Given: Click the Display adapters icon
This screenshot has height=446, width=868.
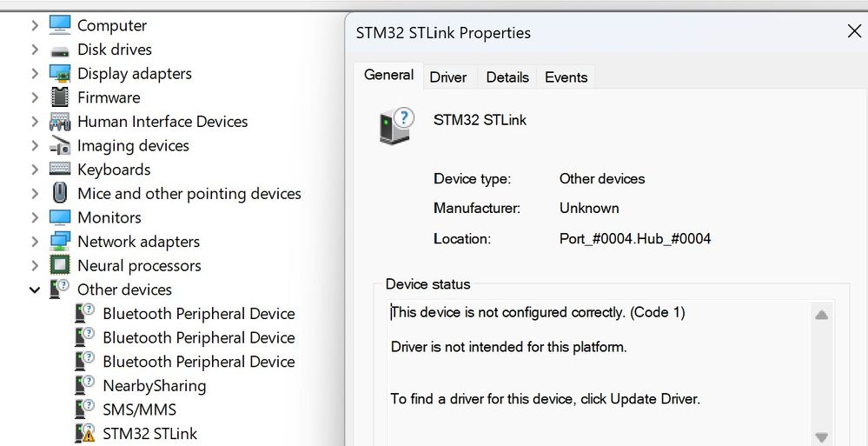Looking at the screenshot, I should tap(59, 74).
